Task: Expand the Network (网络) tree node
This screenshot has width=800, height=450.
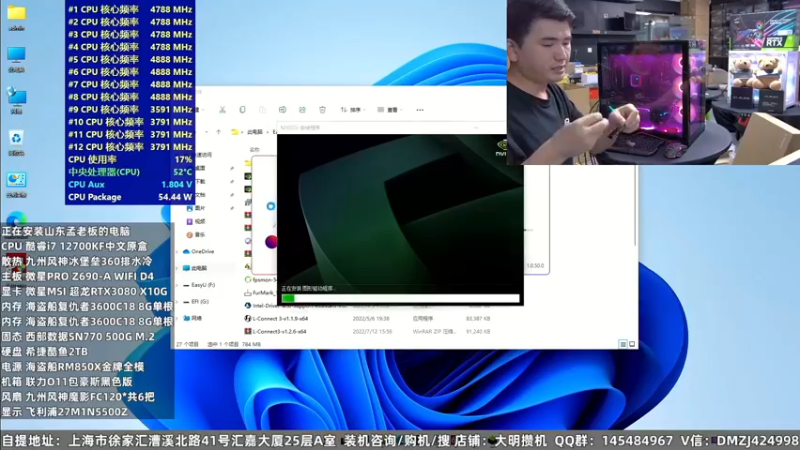Action: (178, 318)
